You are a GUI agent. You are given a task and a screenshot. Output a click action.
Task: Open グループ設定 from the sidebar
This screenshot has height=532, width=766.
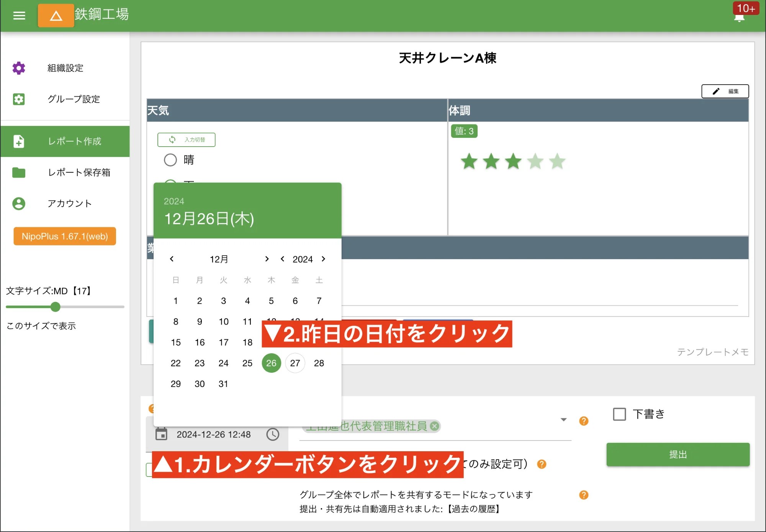coord(18,99)
